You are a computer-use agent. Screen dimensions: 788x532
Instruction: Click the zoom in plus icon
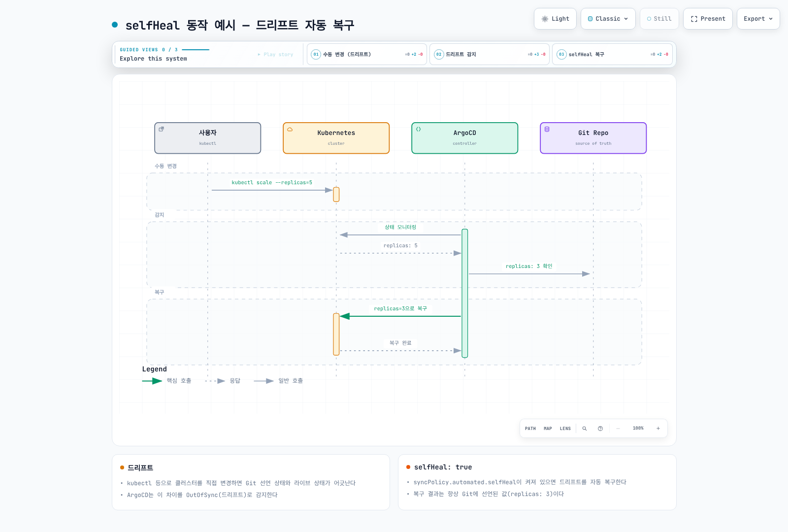658,429
